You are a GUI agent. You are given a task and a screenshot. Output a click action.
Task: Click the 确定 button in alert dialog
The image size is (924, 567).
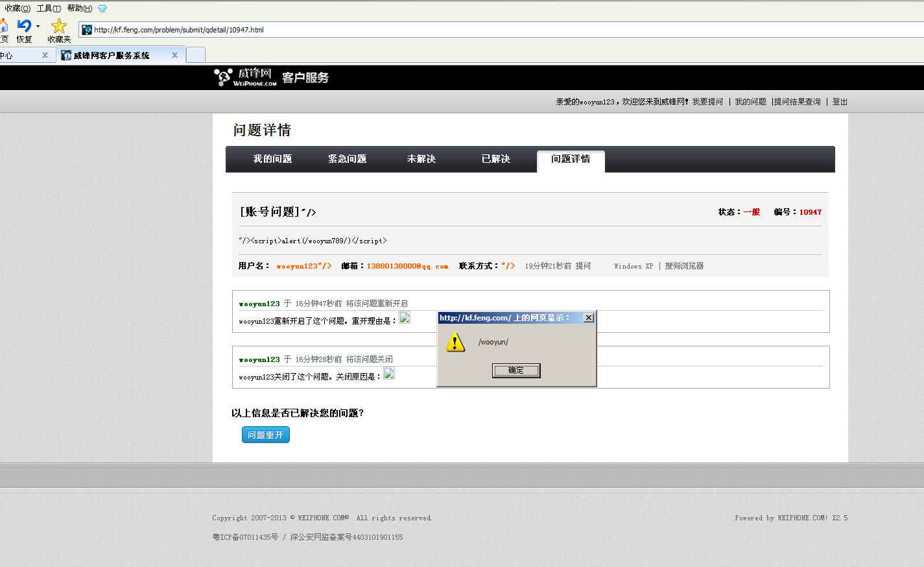(x=516, y=370)
